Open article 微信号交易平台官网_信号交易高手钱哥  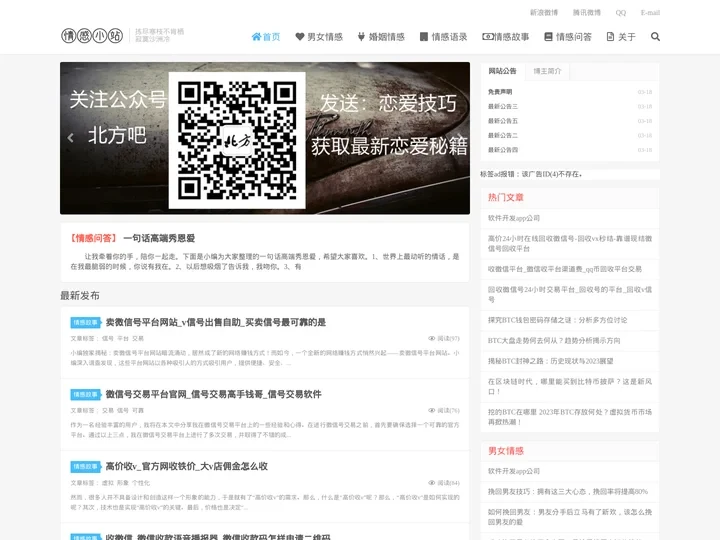214,394
